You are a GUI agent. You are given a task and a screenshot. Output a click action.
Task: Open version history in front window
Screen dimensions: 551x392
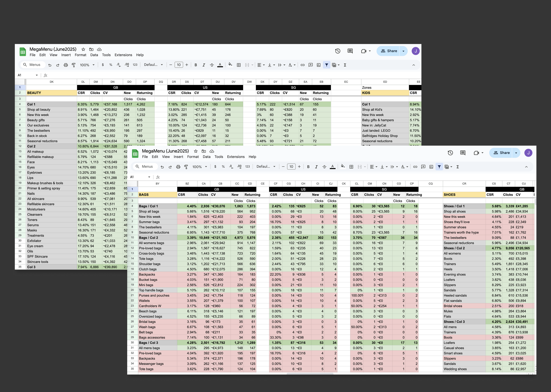coord(450,153)
